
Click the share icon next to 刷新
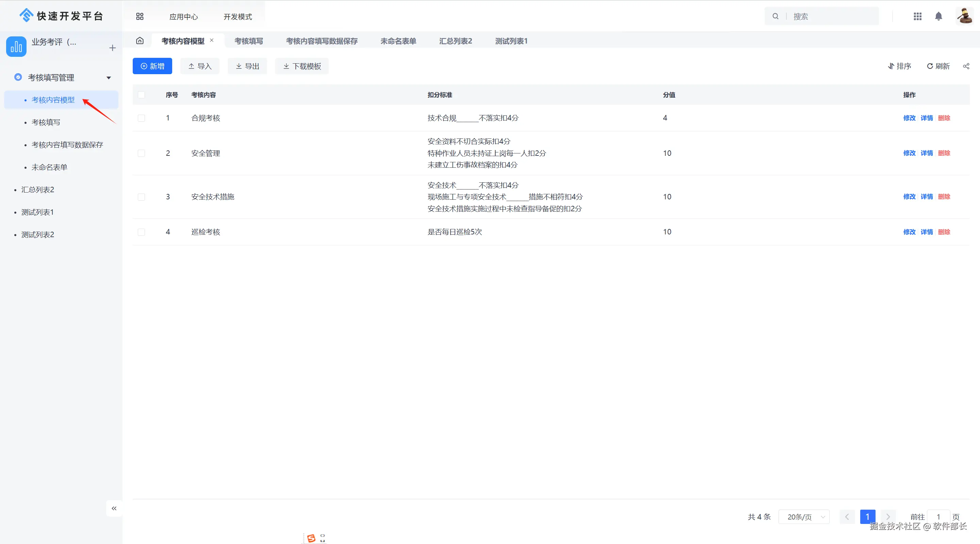tap(966, 66)
